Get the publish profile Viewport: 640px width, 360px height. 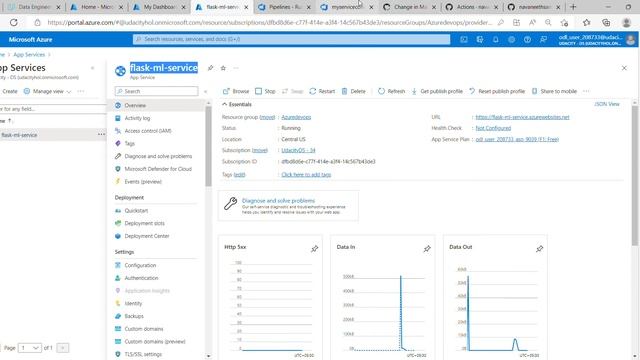[437, 91]
